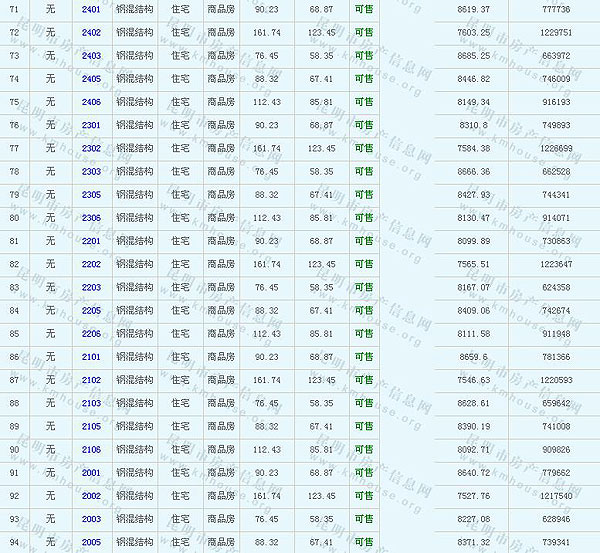Open room 2005 link
The width and height of the screenshot is (600, 553).
[x=91, y=542]
